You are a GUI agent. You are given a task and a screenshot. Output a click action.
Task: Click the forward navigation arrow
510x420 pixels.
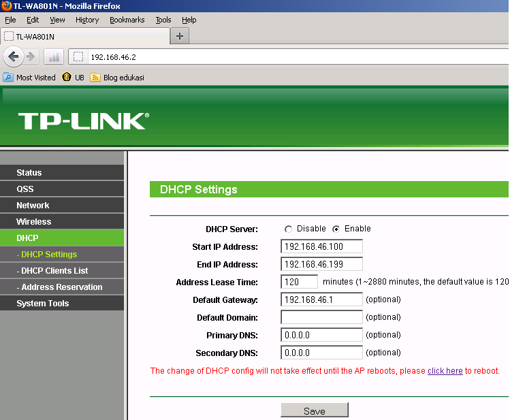point(31,56)
